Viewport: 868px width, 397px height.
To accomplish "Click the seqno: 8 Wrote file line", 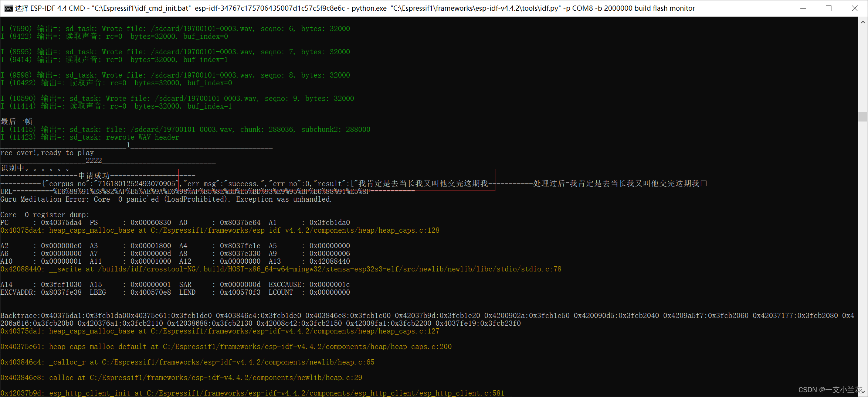I will point(175,75).
